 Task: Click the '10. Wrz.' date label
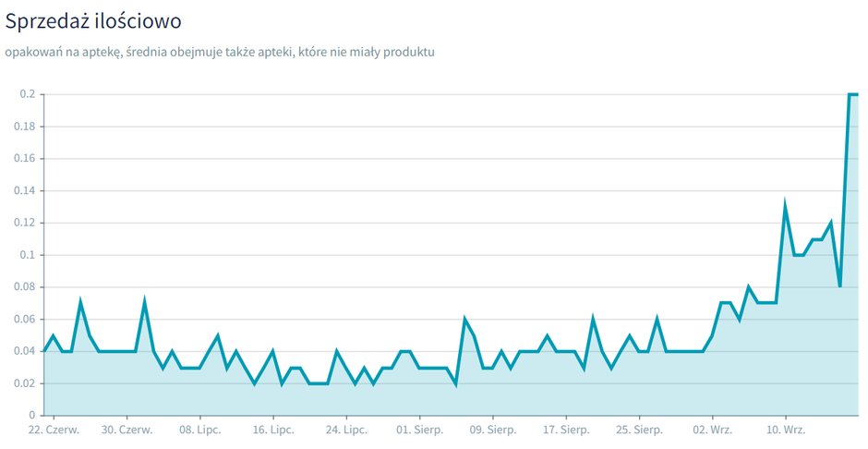tap(785, 431)
